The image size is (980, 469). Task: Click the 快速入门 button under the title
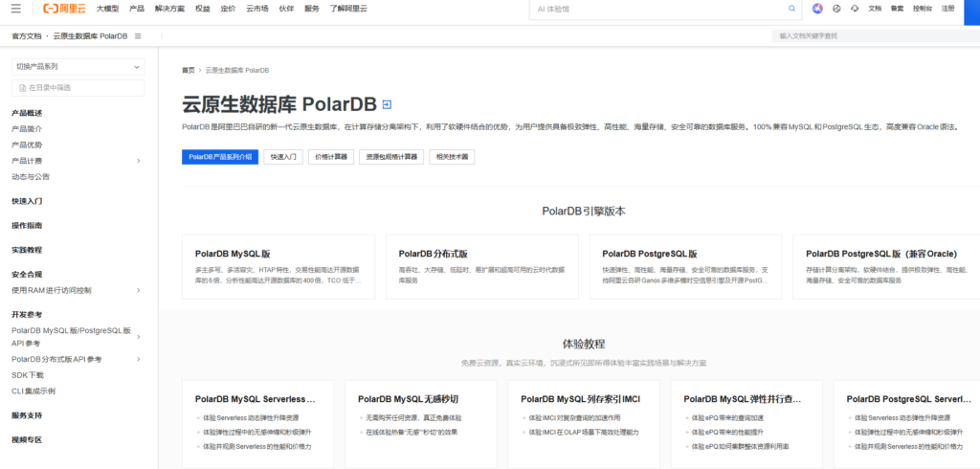click(283, 157)
